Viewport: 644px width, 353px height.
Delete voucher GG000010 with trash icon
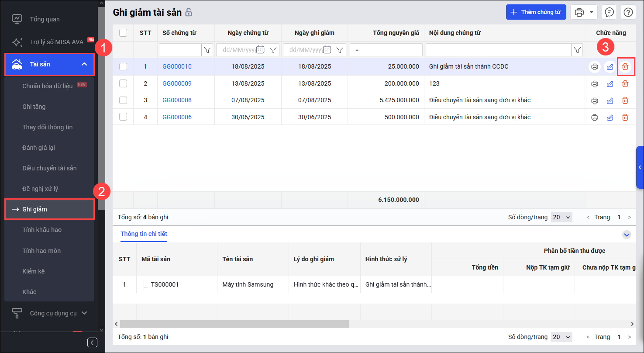coord(625,67)
